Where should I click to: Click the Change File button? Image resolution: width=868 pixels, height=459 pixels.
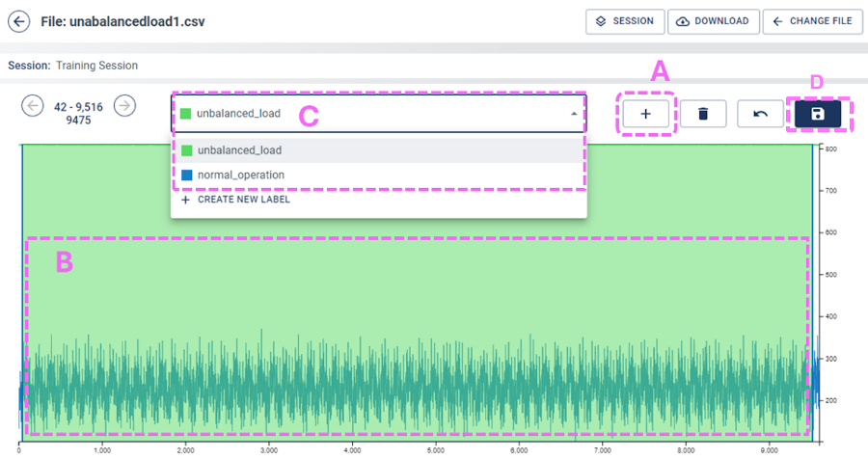pos(812,21)
